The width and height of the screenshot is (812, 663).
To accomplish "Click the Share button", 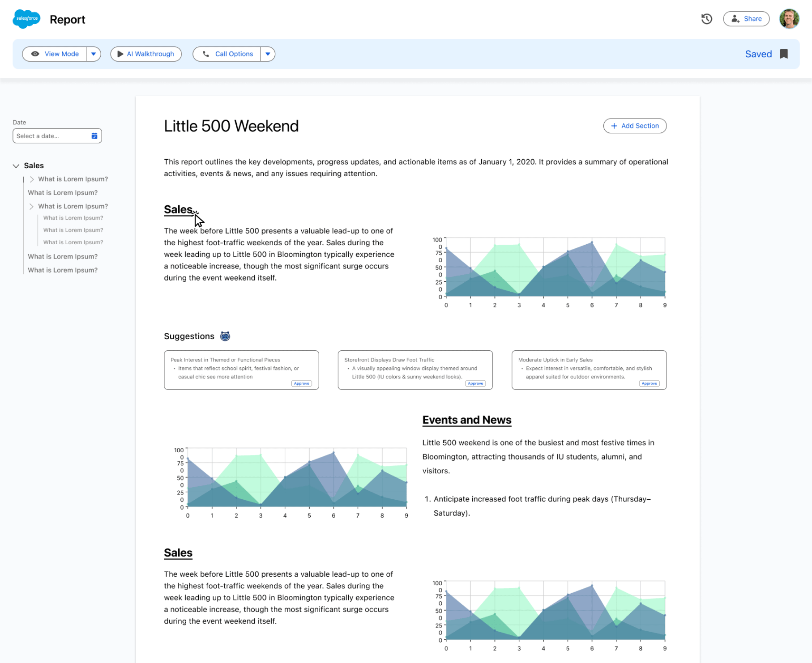I will click(746, 19).
